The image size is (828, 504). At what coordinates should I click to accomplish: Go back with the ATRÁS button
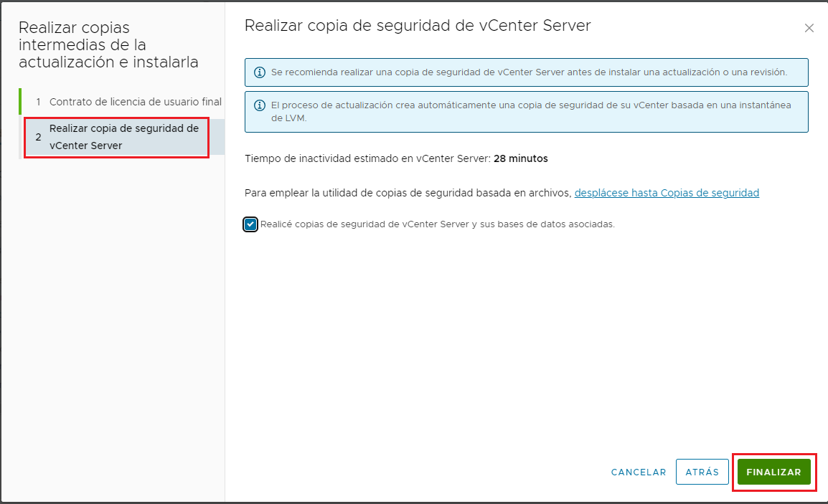pyautogui.click(x=702, y=472)
